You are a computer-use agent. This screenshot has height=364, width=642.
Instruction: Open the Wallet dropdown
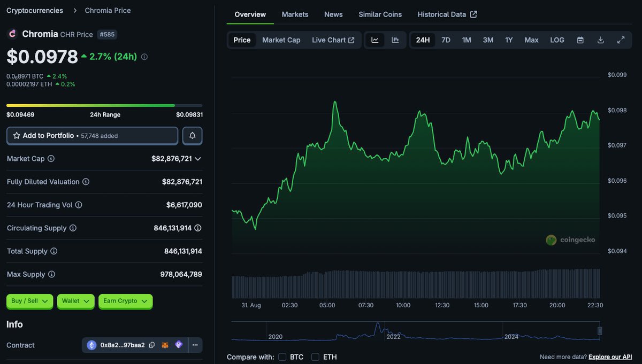point(76,301)
